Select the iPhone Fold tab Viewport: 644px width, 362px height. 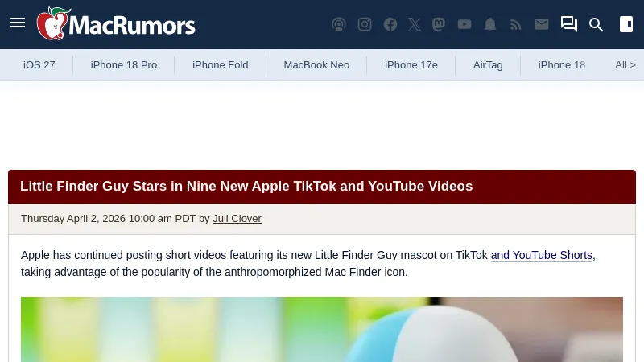tap(220, 65)
